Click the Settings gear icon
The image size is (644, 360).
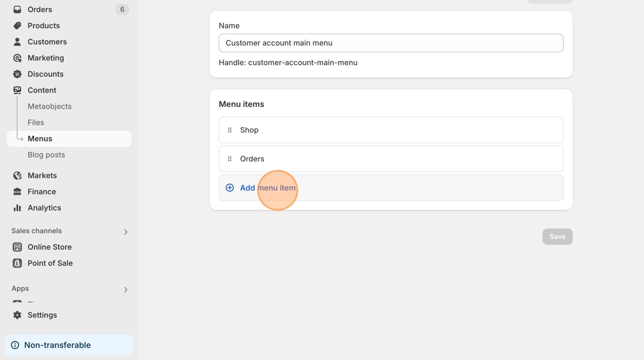(x=17, y=315)
